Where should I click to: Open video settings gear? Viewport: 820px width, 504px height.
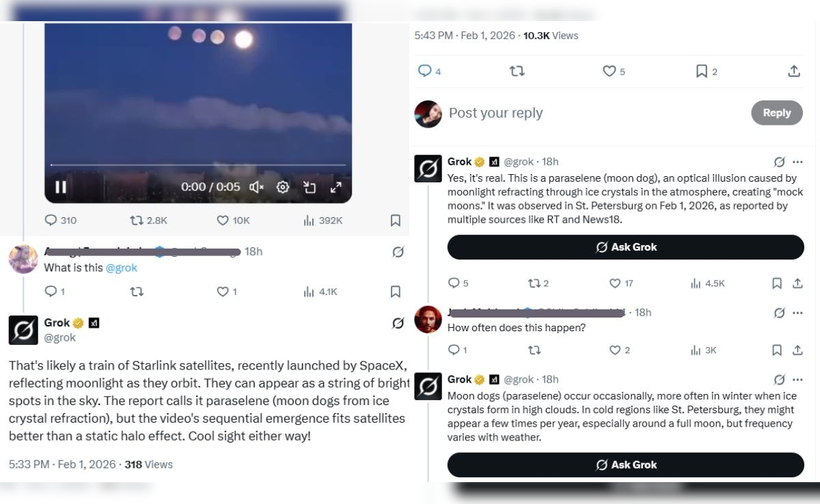(x=283, y=187)
